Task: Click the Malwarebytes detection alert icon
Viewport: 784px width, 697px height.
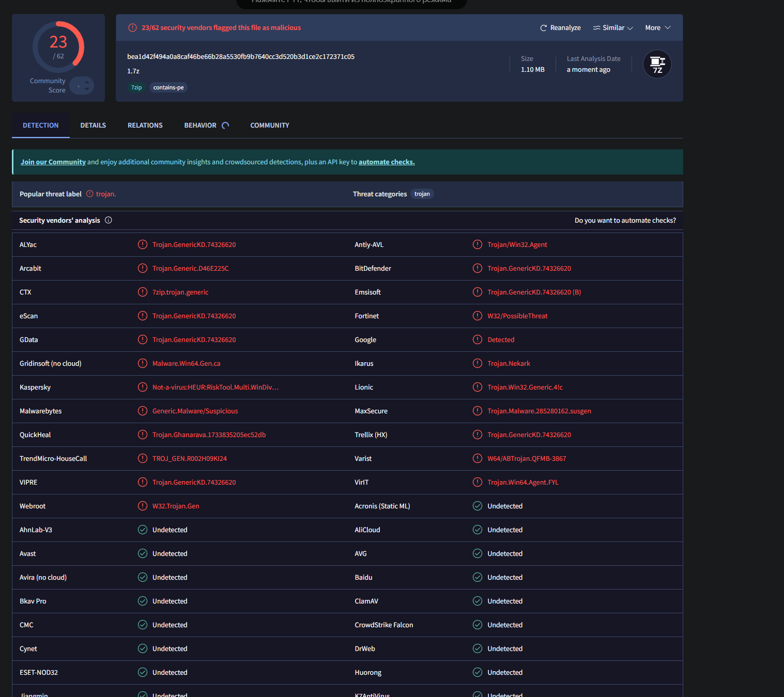Action: [x=143, y=411]
